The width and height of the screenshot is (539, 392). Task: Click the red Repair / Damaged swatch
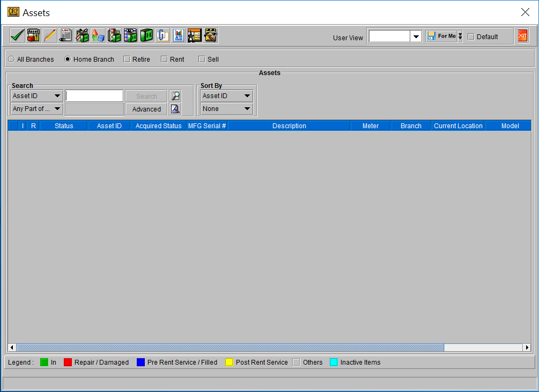(x=68, y=362)
